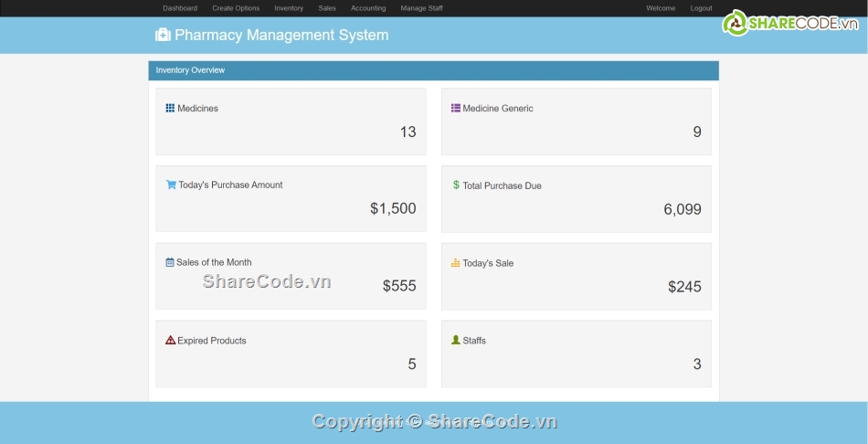Click the 6,099 purchase due value

[683, 209]
